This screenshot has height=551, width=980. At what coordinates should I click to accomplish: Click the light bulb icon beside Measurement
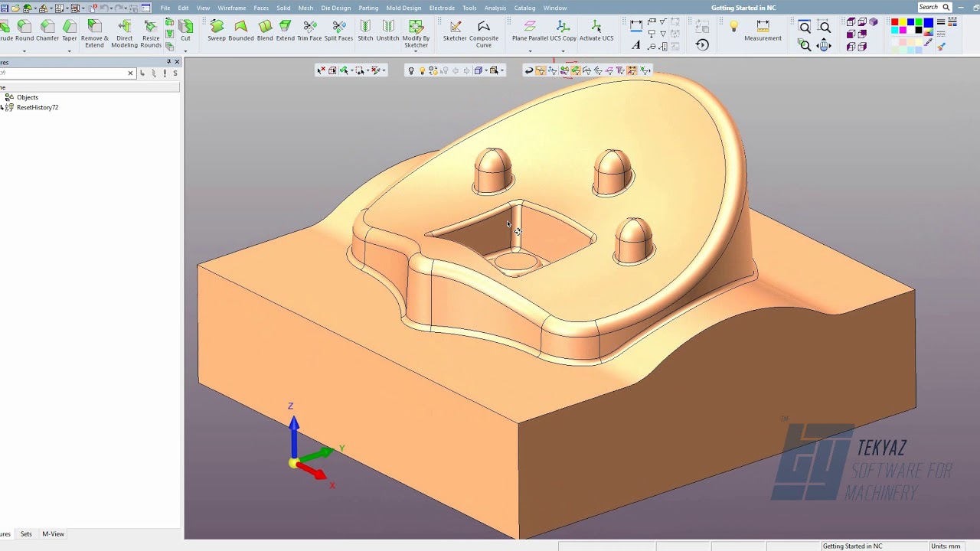734,27
